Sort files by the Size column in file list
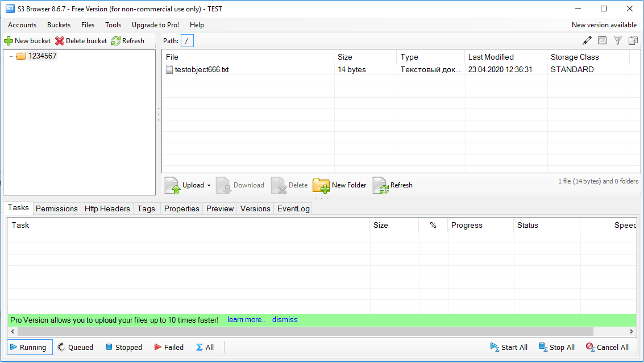This screenshot has height=363, width=644. [x=365, y=57]
